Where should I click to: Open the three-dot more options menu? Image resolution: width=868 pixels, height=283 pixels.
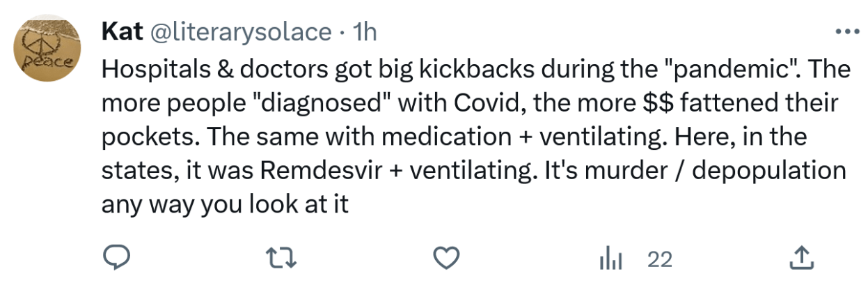pyautogui.click(x=847, y=32)
